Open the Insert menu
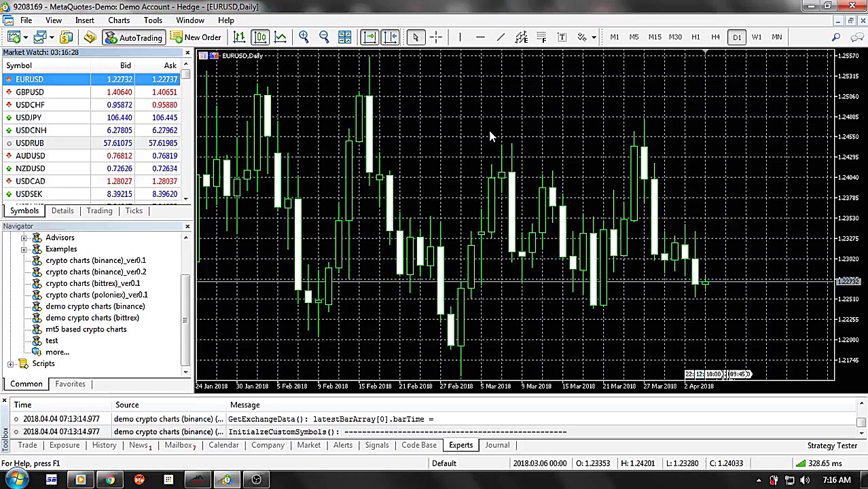 85,20
